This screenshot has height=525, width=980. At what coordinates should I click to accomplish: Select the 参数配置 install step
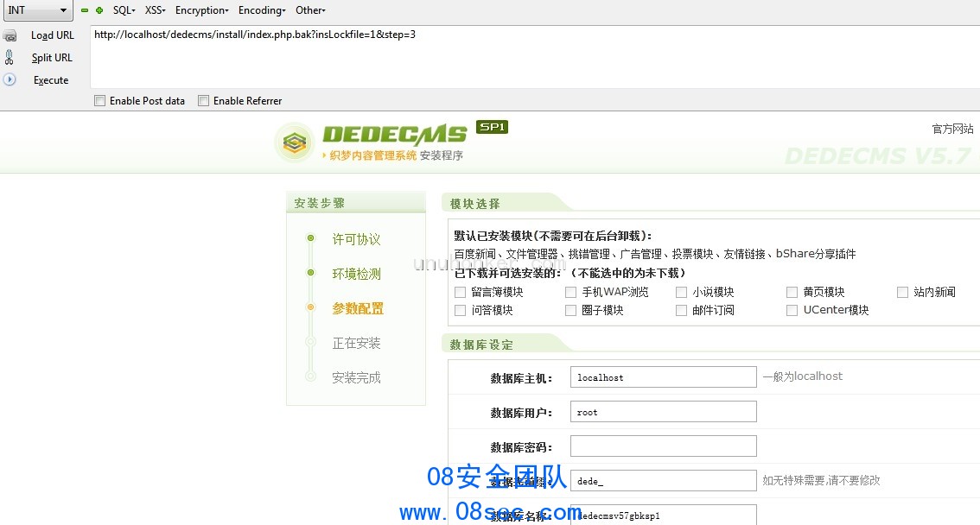pos(358,308)
